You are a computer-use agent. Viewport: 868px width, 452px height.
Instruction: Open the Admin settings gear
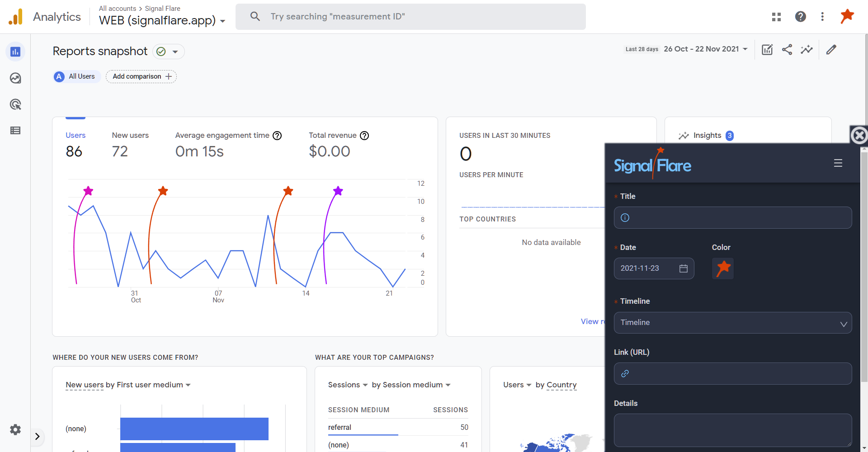tap(15, 429)
